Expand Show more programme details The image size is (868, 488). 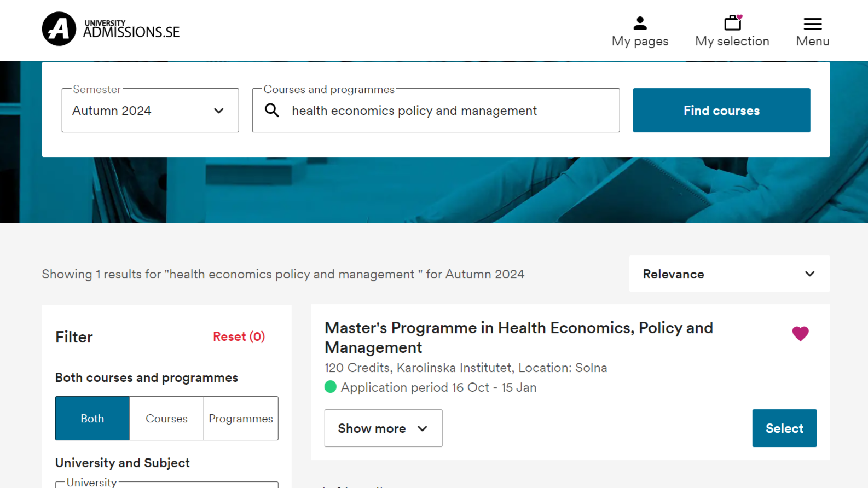(383, 428)
